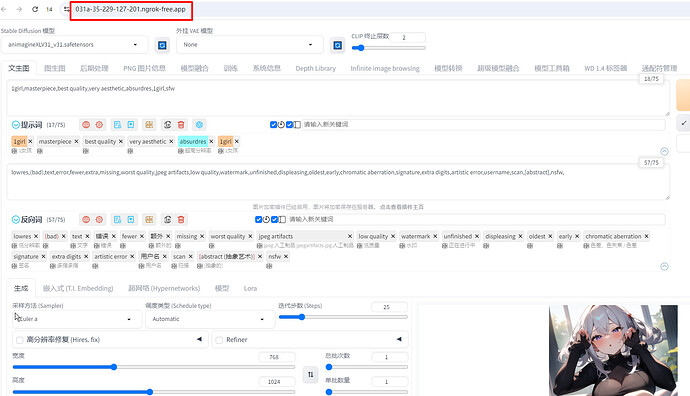Toggle second checkbox beside prompt keyword input
Image resolution: width=690 pixels, height=396 pixels.
(289, 125)
